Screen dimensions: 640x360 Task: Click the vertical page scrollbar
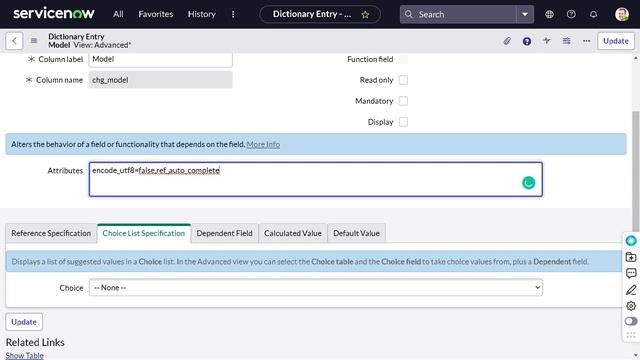[636, 171]
